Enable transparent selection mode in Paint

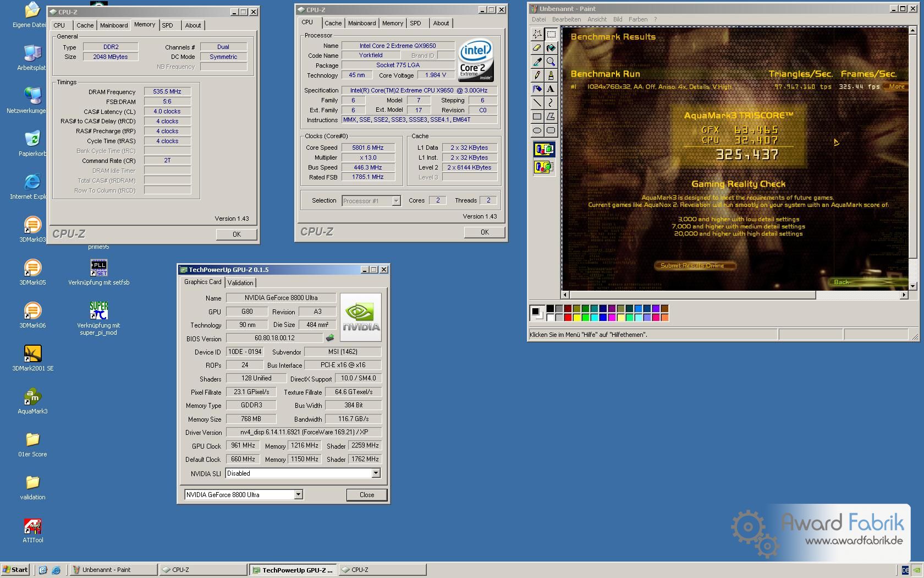(544, 167)
